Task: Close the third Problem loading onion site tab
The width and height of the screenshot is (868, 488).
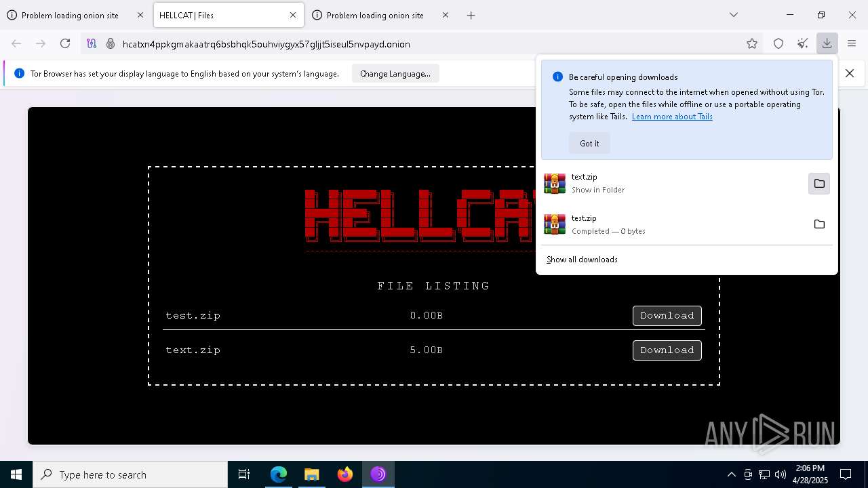Action: click(x=446, y=15)
